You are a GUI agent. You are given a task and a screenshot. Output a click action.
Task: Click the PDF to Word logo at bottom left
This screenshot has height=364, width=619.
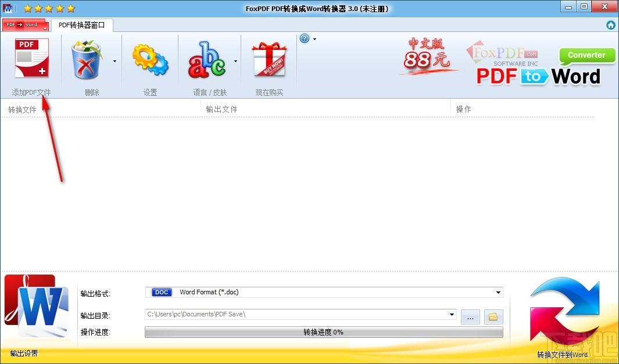36,307
